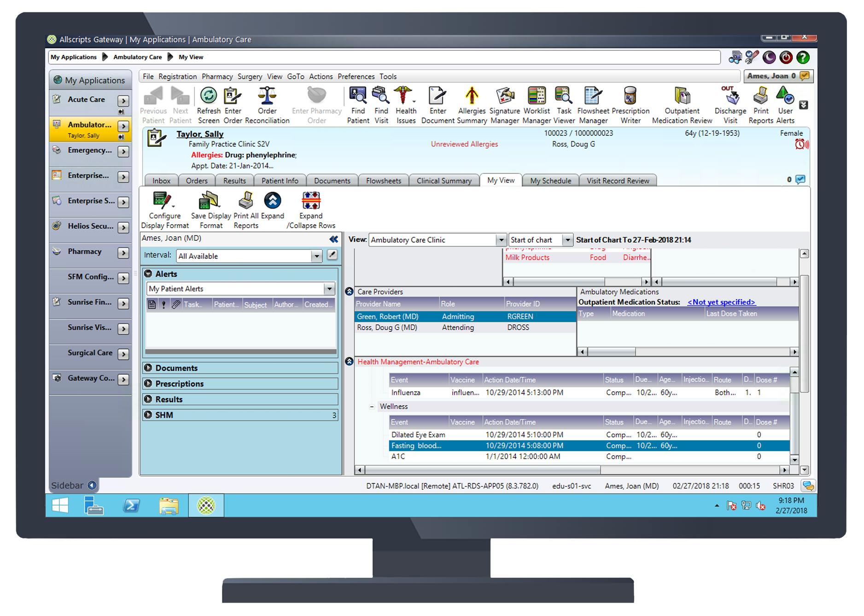The image size is (864, 616).
Task: Click the Print All Reports icon
Action: click(x=246, y=201)
